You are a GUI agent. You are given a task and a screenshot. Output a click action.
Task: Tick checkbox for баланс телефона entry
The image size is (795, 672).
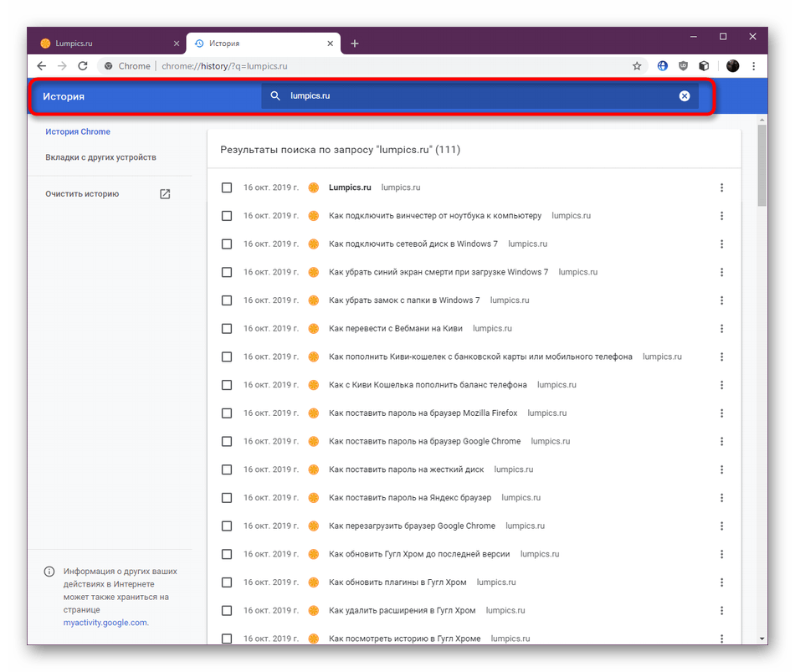(227, 385)
